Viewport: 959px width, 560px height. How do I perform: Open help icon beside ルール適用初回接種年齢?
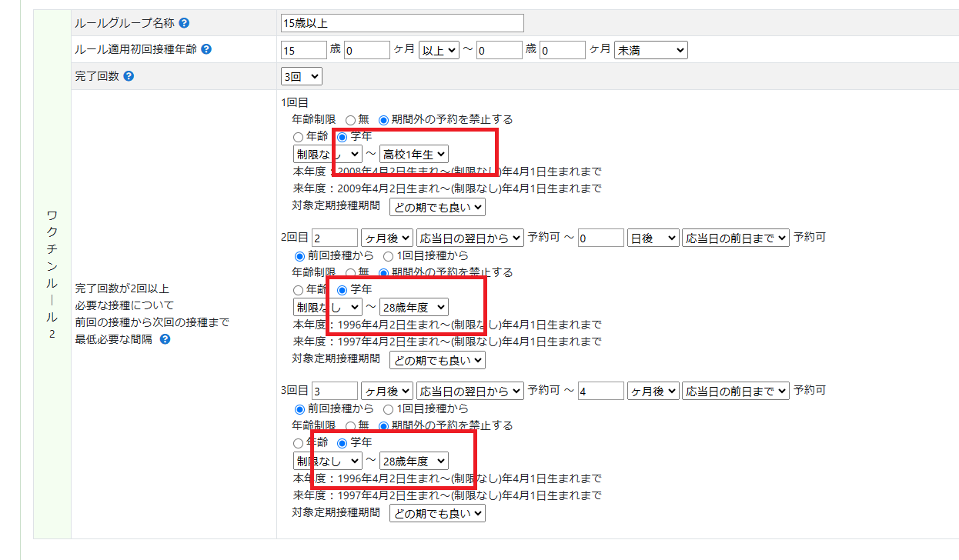[x=205, y=49]
